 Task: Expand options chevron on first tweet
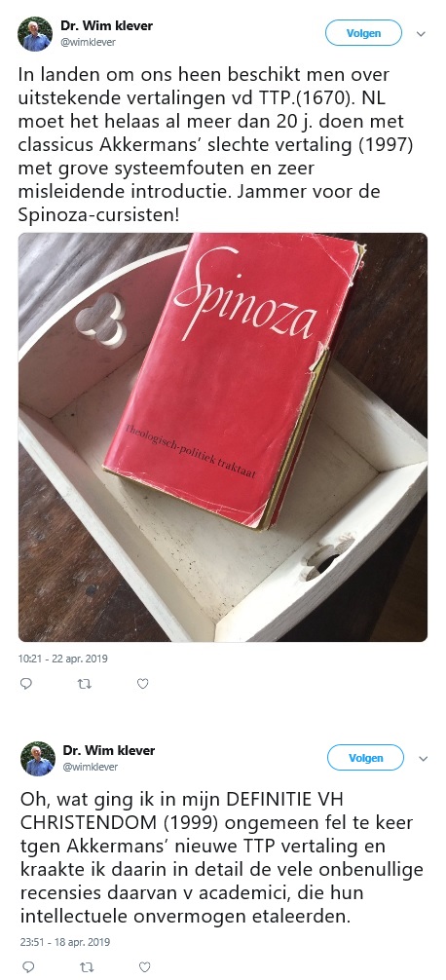(x=421, y=34)
